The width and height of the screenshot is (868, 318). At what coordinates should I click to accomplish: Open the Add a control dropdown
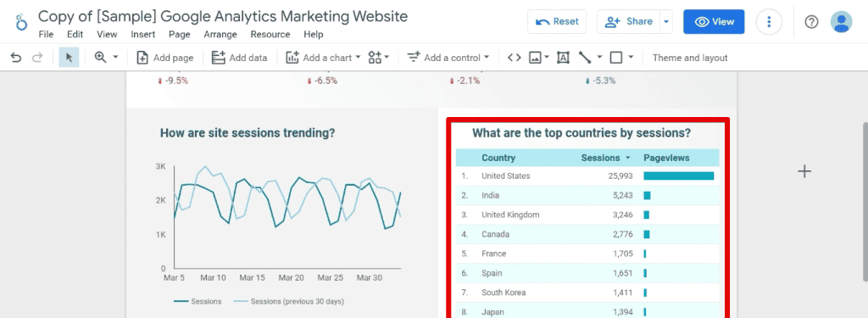click(x=448, y=58)
